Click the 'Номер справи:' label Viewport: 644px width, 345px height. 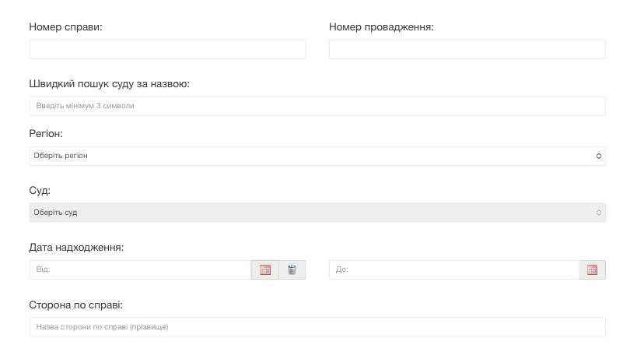(66, 27)
